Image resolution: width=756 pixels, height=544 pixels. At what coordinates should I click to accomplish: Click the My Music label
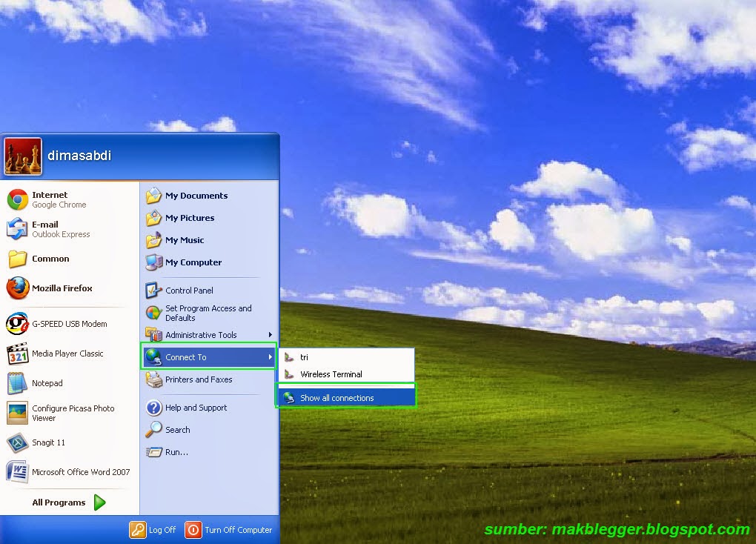click(x=185, y=240)
